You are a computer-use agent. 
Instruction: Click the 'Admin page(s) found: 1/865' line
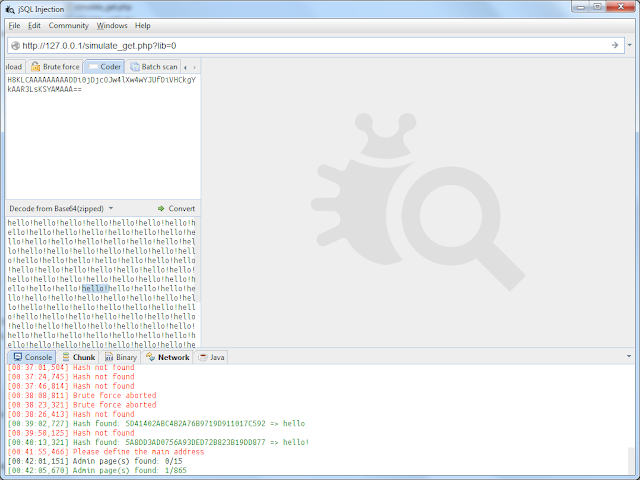click(x=97, y=470)
